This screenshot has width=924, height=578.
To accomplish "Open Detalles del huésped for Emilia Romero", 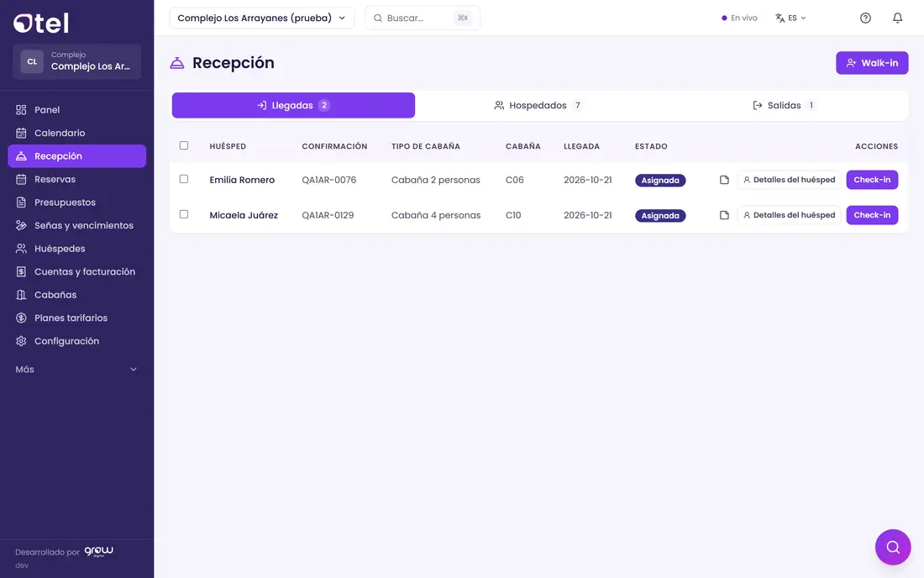I will (x=789, y=180).
